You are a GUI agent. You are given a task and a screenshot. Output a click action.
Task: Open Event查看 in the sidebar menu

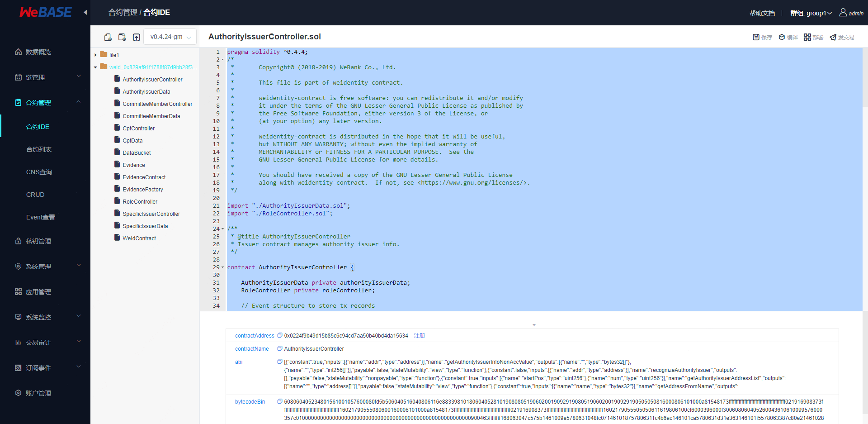(x=40, y=217)
